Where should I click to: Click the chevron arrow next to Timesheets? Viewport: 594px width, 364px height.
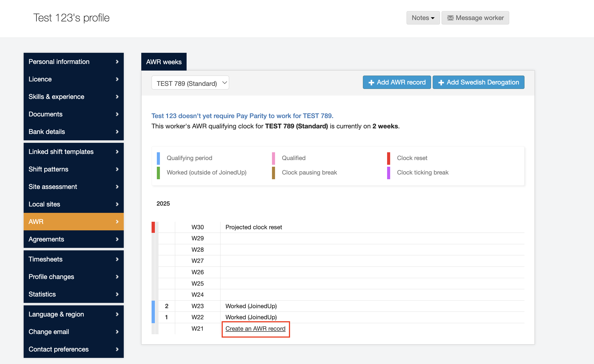[117, 259]
